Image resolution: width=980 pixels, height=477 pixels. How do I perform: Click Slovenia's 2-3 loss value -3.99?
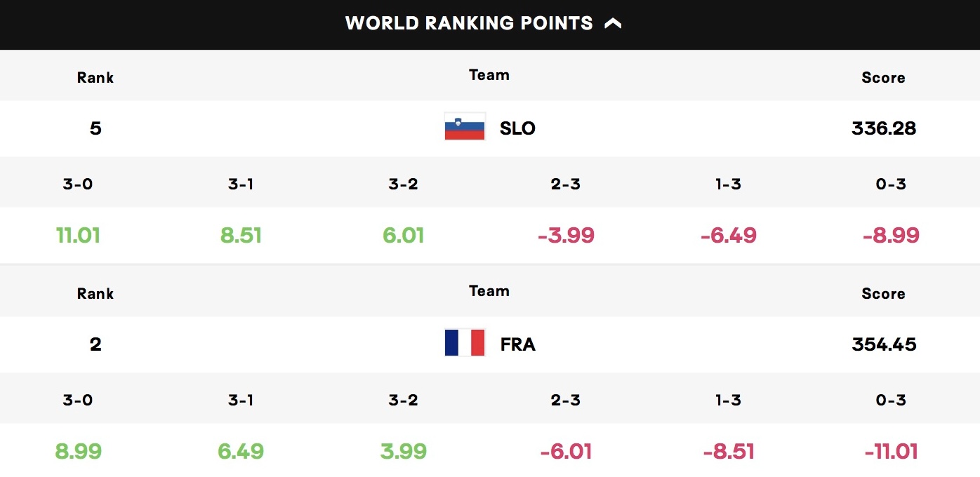[x=566, y=235]
